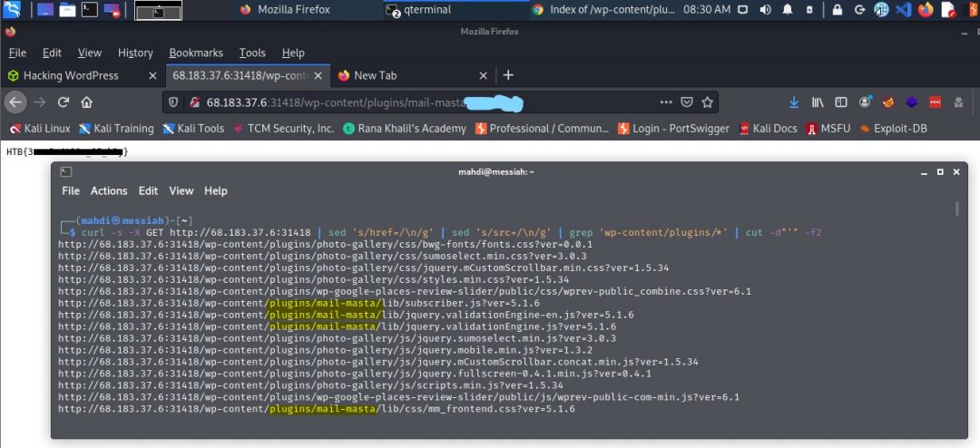Open the terminal window's View menu
This screenshot has width=980, height=448.
[181, 191]
